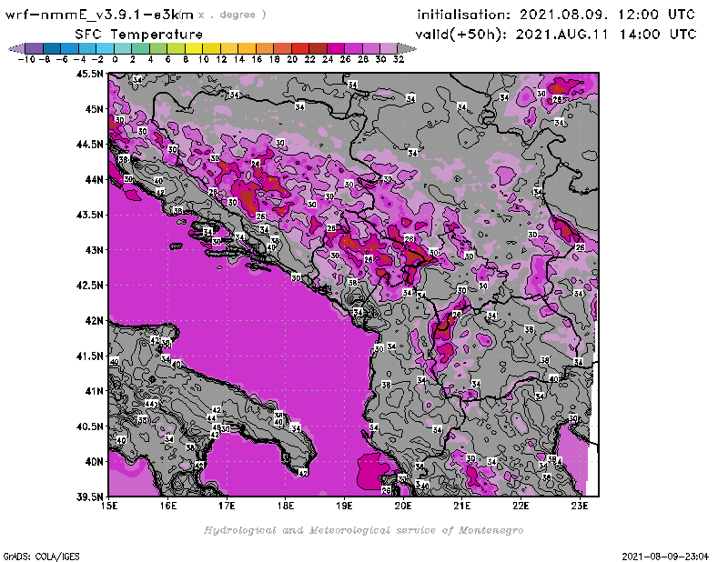The image size is (728, 562).
Task: Pick the legend swatch between 28 and 30
Action: coord(371,48)
